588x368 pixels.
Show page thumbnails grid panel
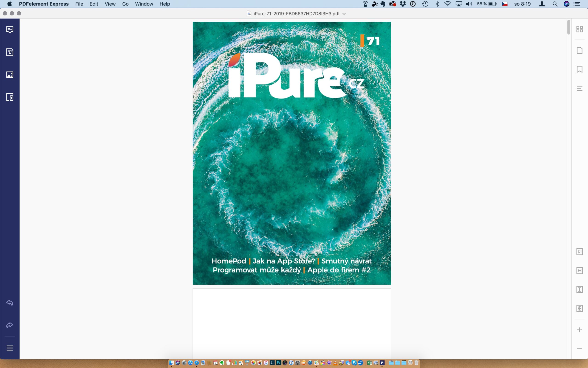click(580, 29)
